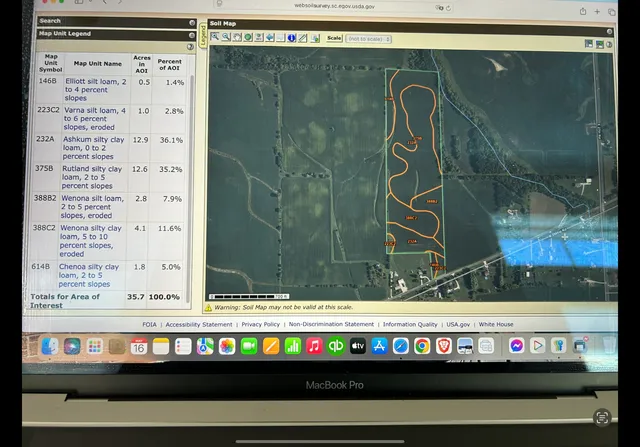Open the vertical Legend tab
This screenshot has width=640, height=447.
(x=203, y=35)
